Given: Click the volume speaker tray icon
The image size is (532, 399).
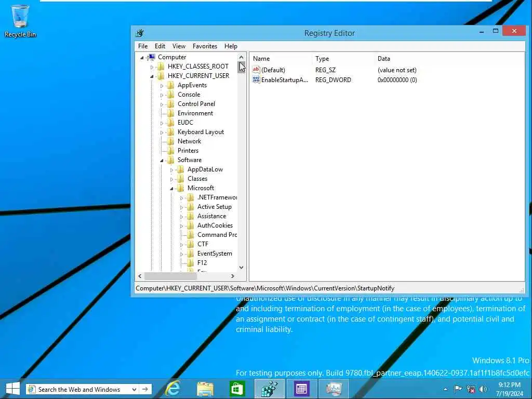Looking at the screenshot, I should click(x=483, y=389).
